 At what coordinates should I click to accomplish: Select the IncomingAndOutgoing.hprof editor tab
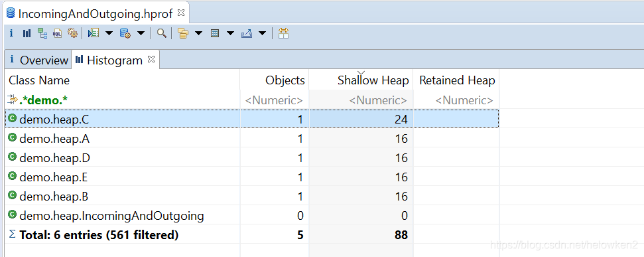pos(96,13)
